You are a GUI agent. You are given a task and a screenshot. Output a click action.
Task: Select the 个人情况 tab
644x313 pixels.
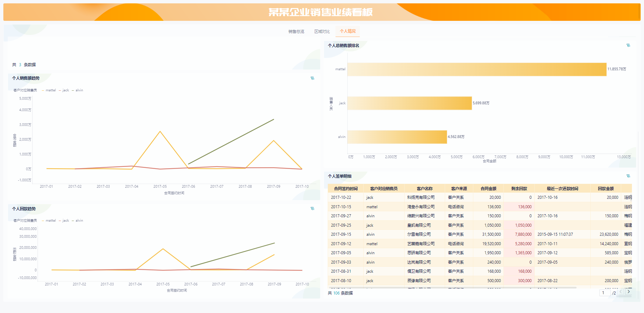347,31
